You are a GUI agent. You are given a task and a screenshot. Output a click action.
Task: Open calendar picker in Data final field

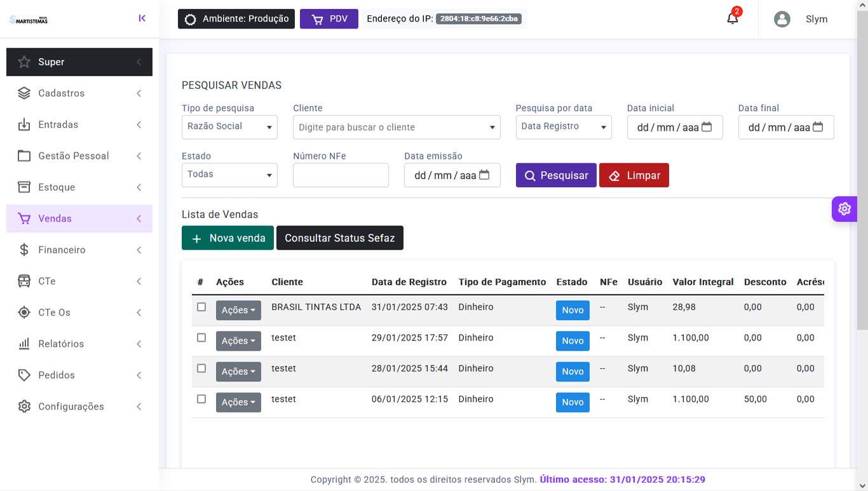click(x=818, y=127)
